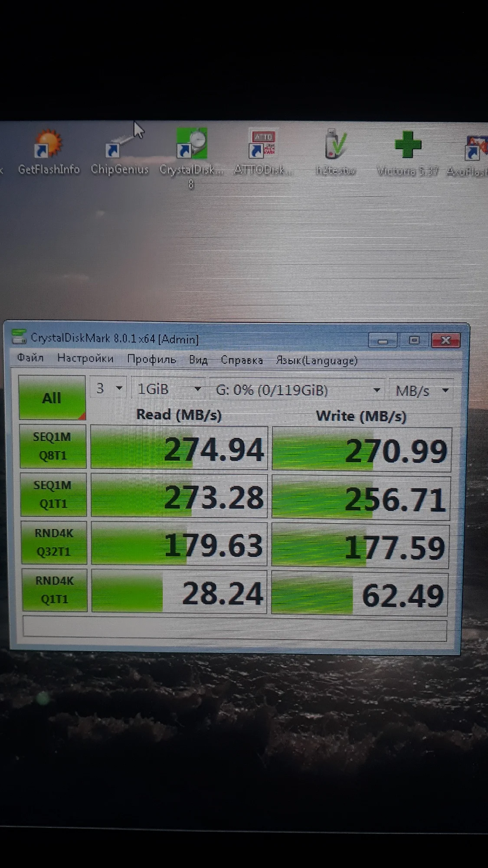488x868 pixels.
Task: Run the SEQ1M Q8T1 test
Action: pyautogui.click(x=52, y=446)
